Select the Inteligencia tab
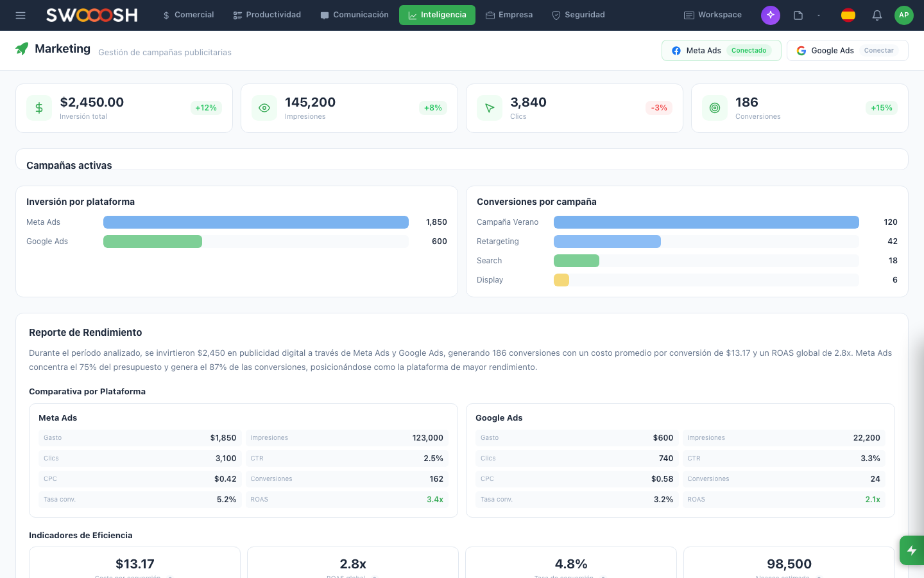 pyautogui.click(x=437, y=15)
